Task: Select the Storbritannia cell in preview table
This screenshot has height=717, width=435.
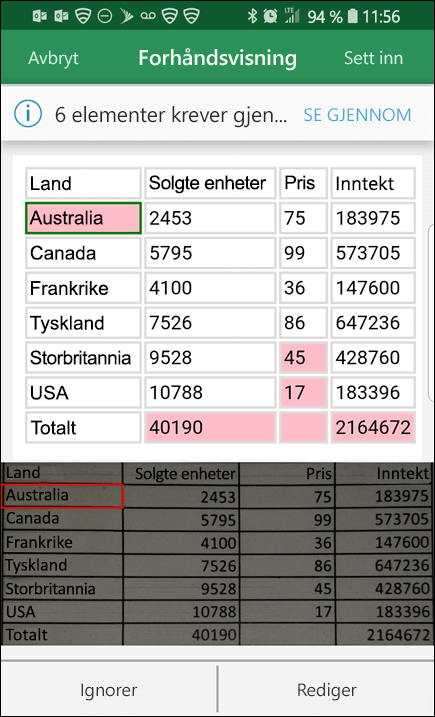Action: (x=83, y=358)
